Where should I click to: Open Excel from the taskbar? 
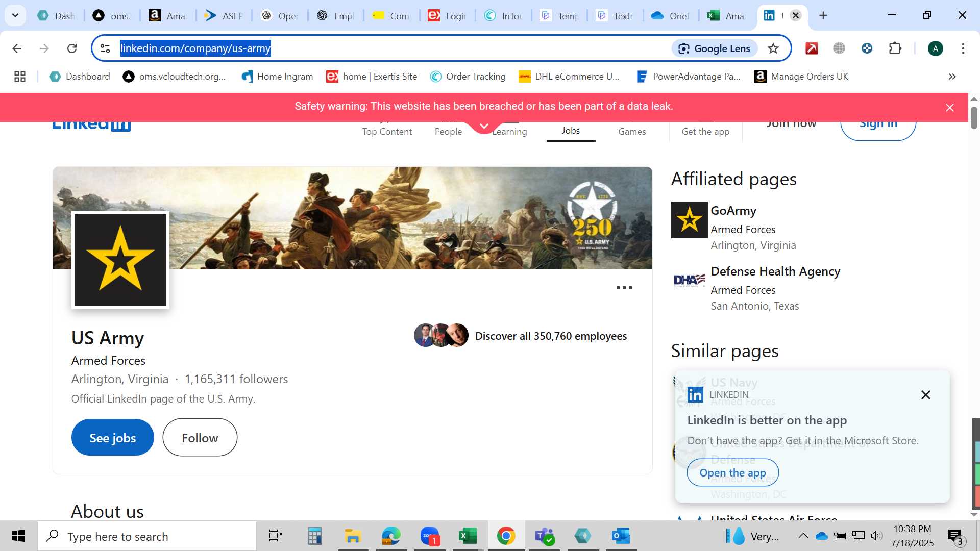pos(468,536)
